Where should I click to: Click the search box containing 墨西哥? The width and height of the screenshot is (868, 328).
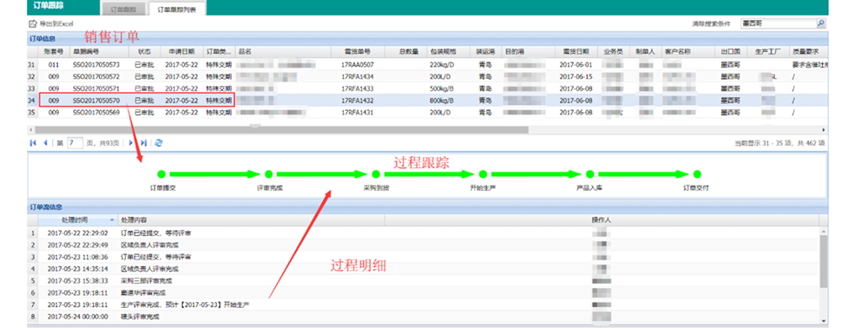pos(778,23)
